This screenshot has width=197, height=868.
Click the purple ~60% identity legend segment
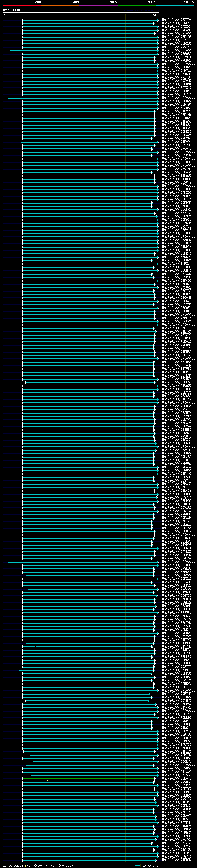click(99, 6)
